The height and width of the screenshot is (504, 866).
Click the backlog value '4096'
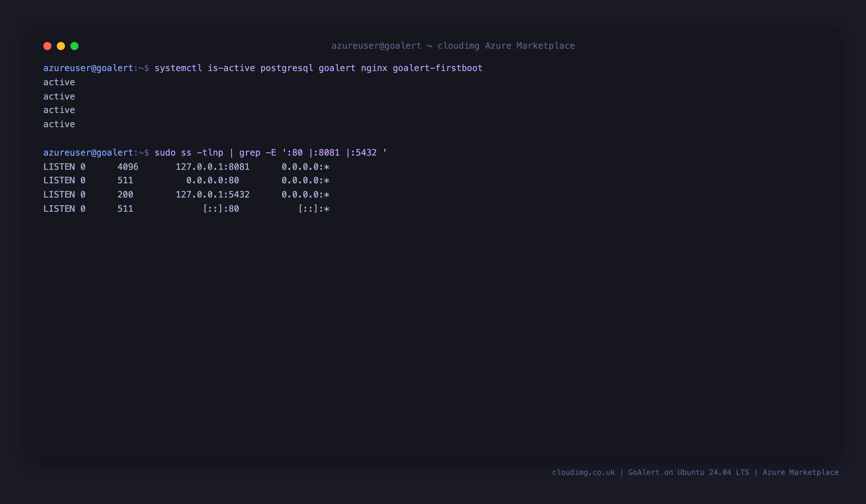[128, 167]
